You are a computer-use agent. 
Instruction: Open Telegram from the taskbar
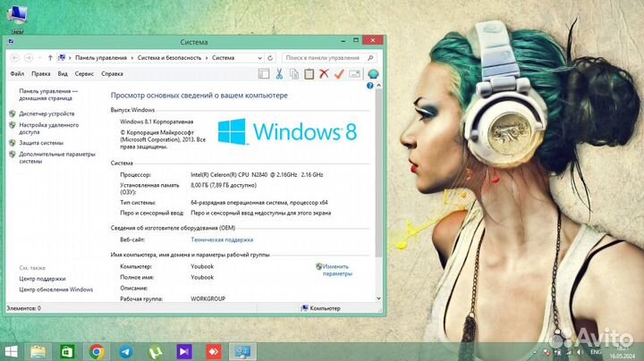(125, 351)
